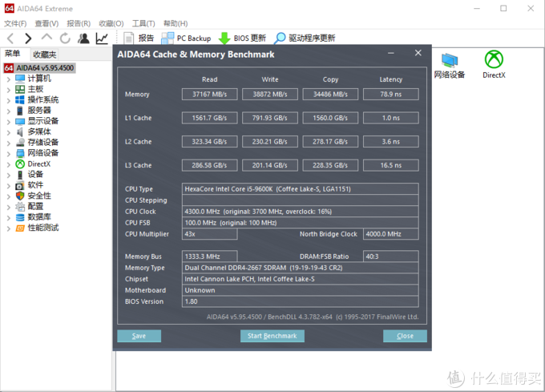545x392 pixels.
Task: Click 驱动程序更新 driver update button
Action: tap(305, 38)
